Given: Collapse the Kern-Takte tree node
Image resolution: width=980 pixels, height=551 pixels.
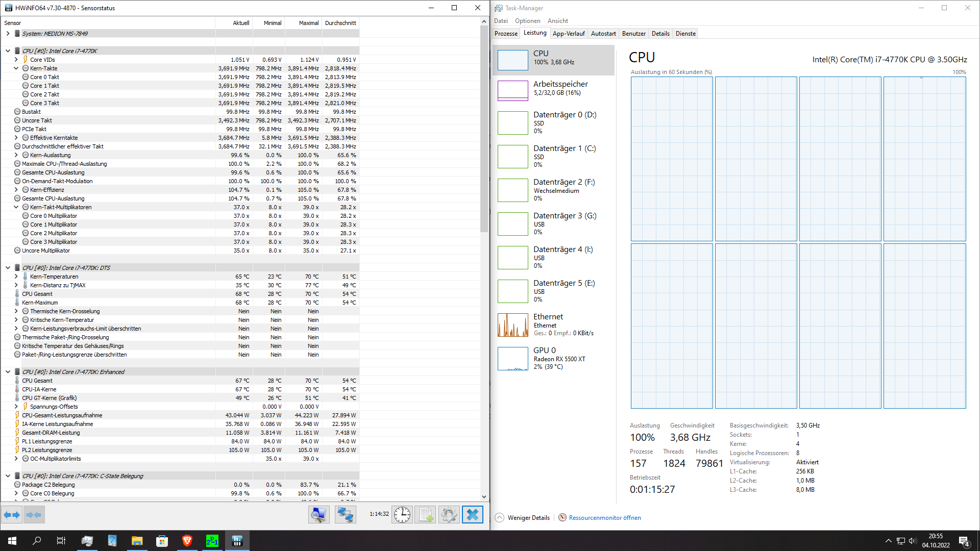Looking at the screenshot, I should tap(16, 68).
